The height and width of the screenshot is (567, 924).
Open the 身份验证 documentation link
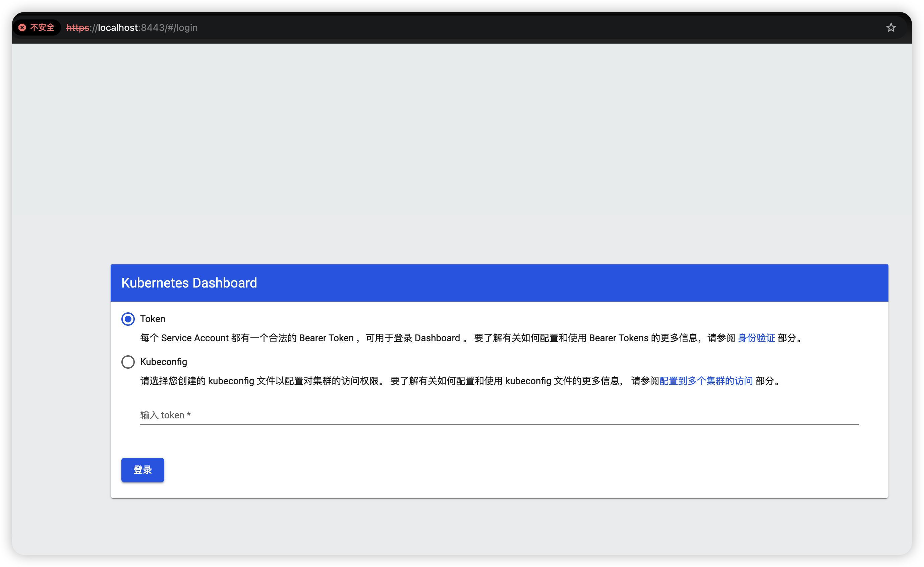coord(756,338)
